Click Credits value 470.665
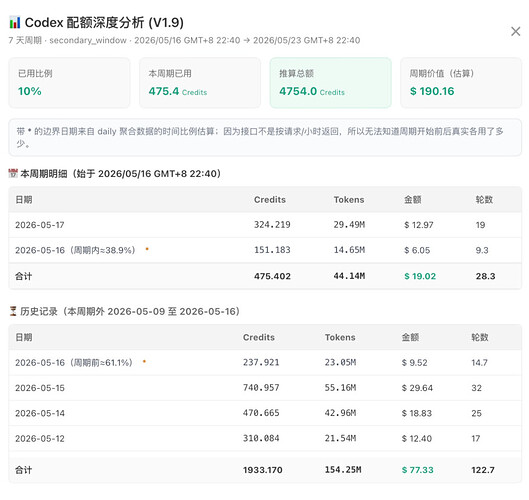The height and width of the screenshot is (500, 529). pyautogui.click(x=261, y=413)
